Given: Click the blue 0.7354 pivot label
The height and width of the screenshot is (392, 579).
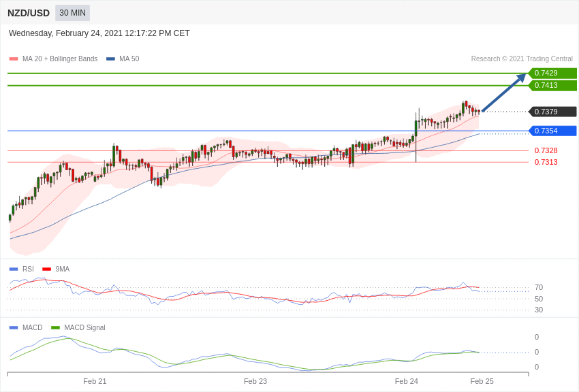Looking at the screenshot, I should pyautogui.click(x=552, y=131).
